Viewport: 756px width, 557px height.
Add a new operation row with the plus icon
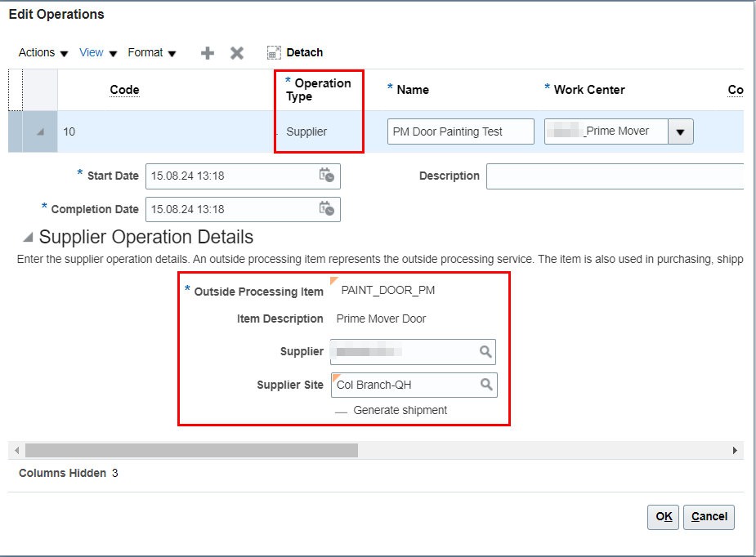point(207,52)
